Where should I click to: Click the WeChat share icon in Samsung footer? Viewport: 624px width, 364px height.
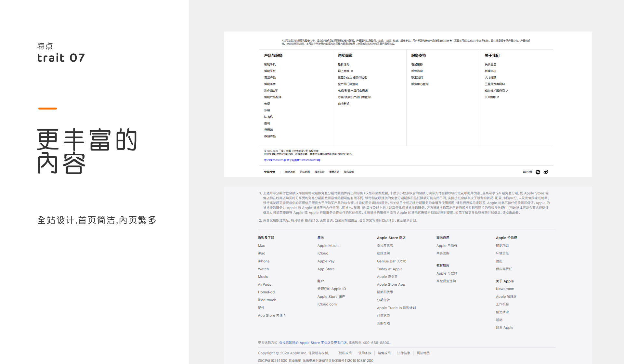tap(538, 172)
